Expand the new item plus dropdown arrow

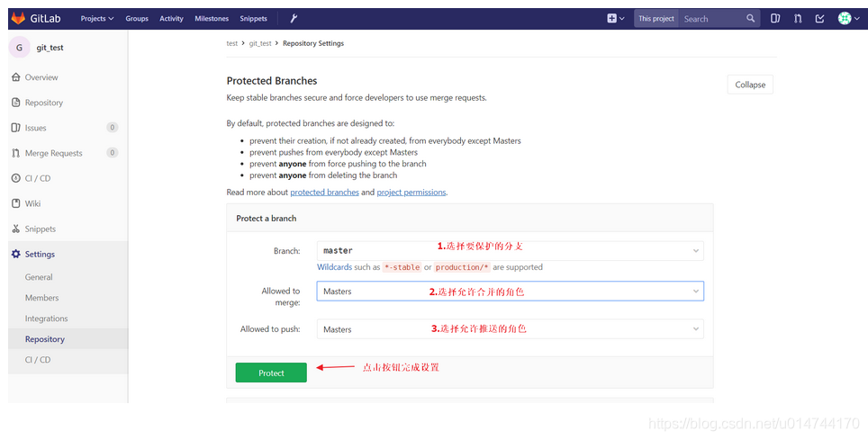[x=621, y=18]
